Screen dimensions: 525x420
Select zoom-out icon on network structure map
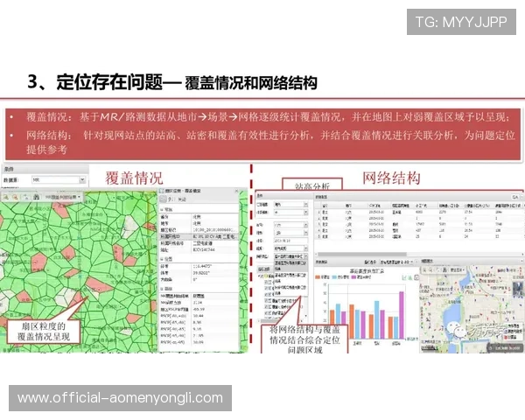(430, 269)
